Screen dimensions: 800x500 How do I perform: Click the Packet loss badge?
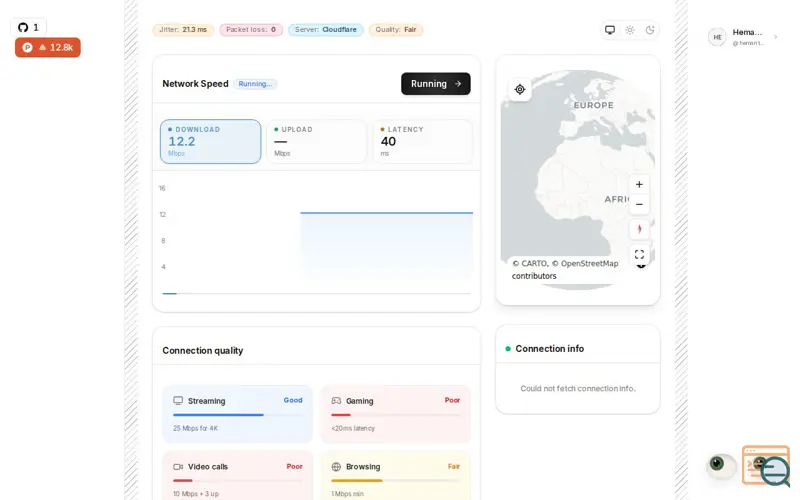pos(251,30)
